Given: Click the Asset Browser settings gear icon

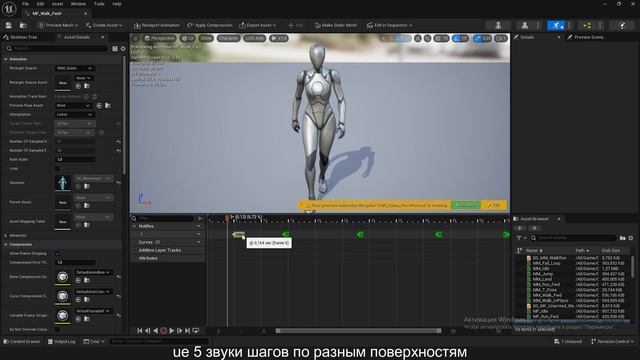Looking at the screenshot, I should point(631,238).
